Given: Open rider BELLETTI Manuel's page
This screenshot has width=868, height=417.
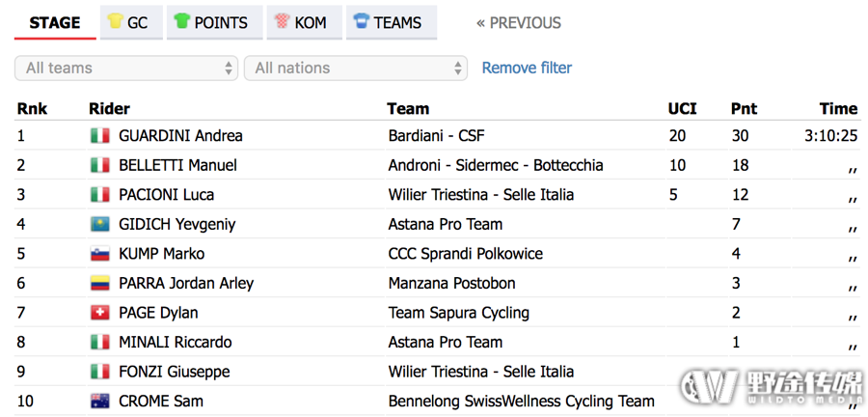Looking at the screenshot, I should click(x=177, y=165).
